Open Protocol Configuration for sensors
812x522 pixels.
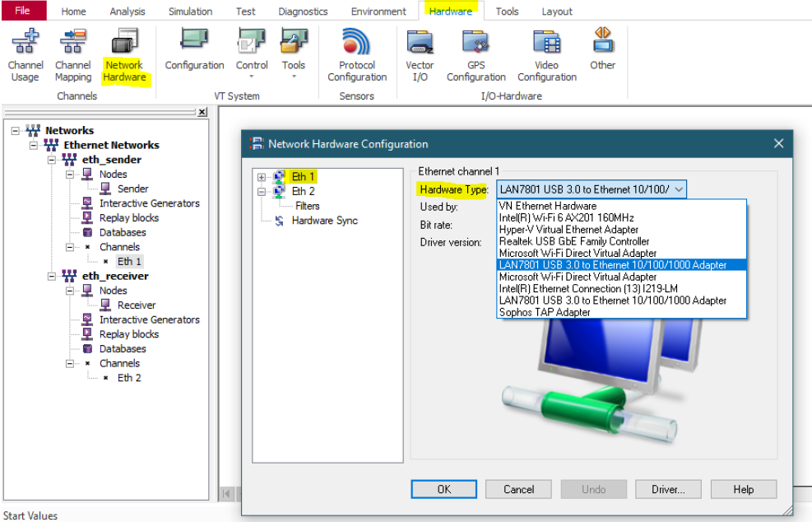[357, 55]
